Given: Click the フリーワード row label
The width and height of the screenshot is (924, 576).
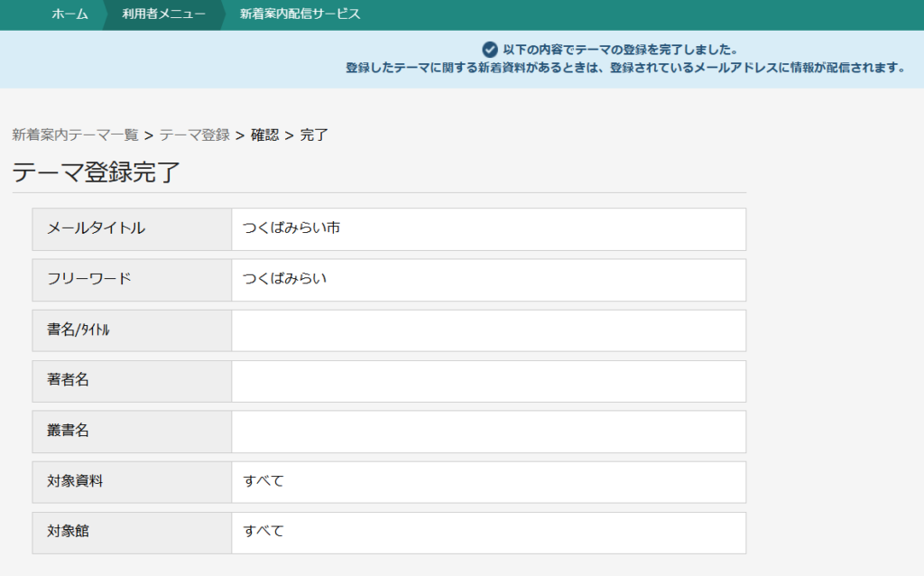Looking at the screenshot, I should [88, 279].
